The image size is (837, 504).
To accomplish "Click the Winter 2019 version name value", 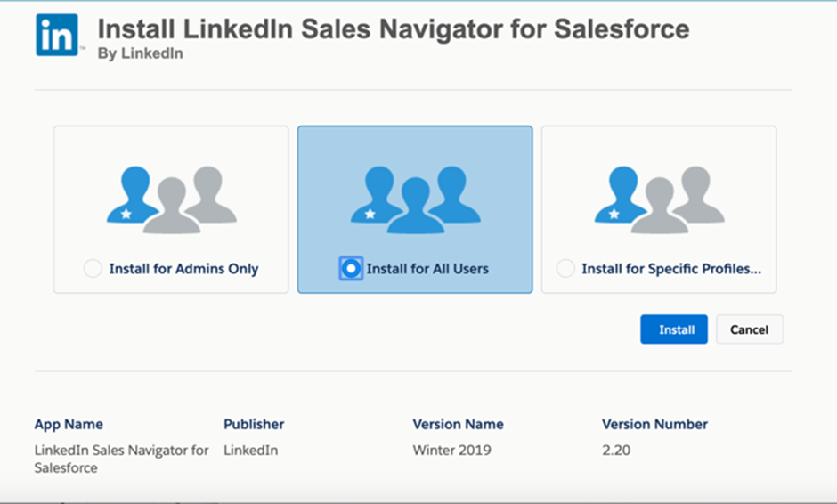I will pos(451,450).
